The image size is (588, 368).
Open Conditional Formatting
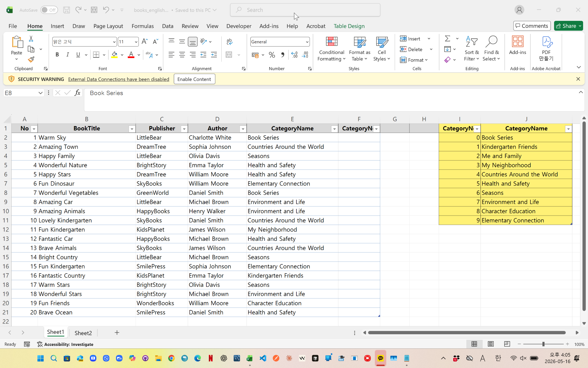coord(332,49)
